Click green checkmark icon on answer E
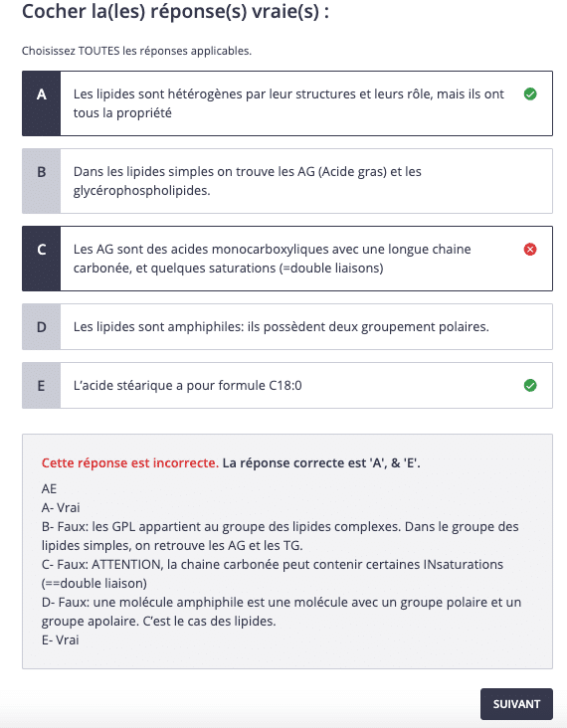The height and width of the screenshot is (728, 567). pyautogui.click(x=530, y=385)
